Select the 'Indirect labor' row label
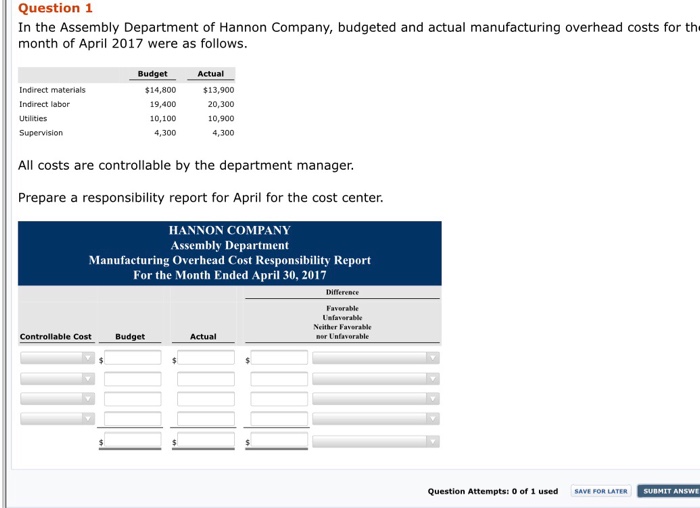This screenshot has width=700, height=508. pyautogui.click(x=44, y=104)
